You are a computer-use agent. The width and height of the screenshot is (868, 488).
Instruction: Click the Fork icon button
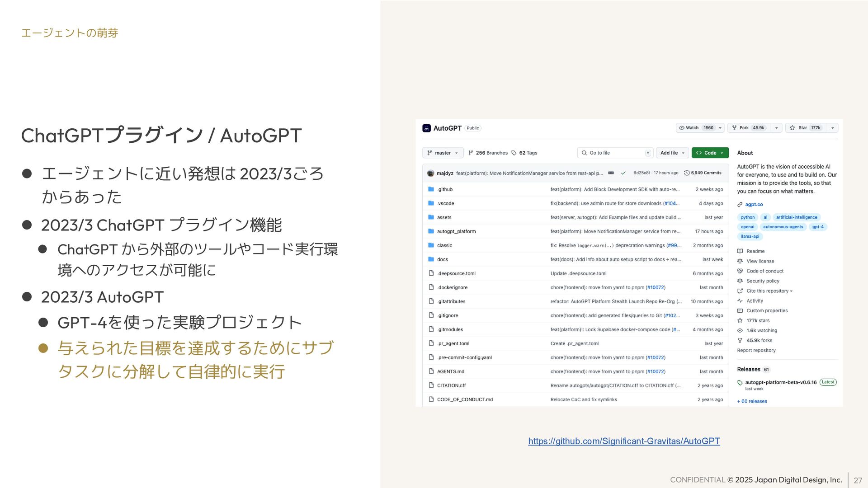[x=734, y=128]
